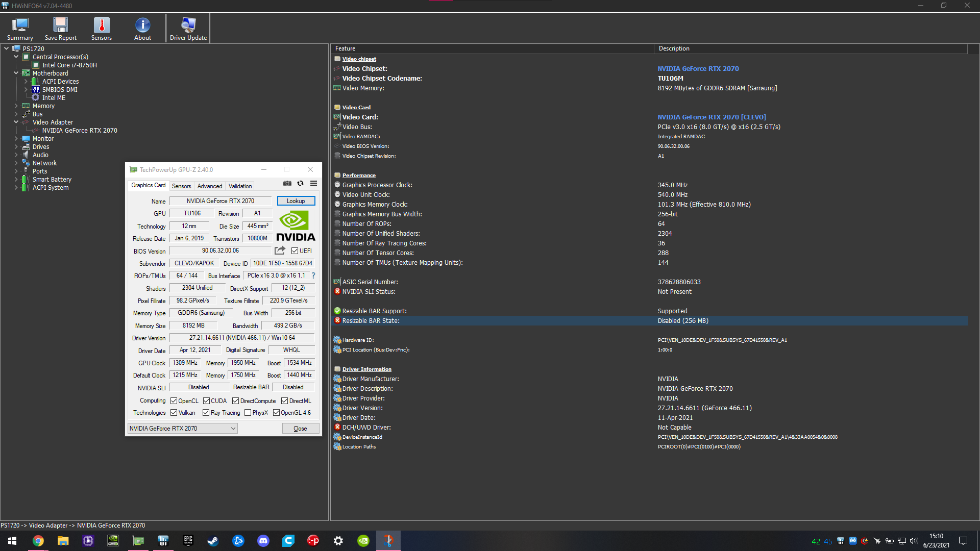Click the Performance section heading link
Screen dimensions: 980x551
tap(359, 175)
